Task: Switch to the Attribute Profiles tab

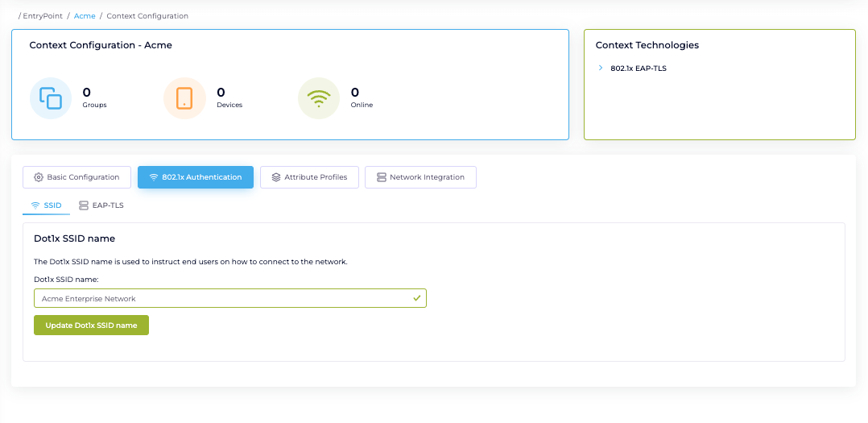Action: (309, 177)
